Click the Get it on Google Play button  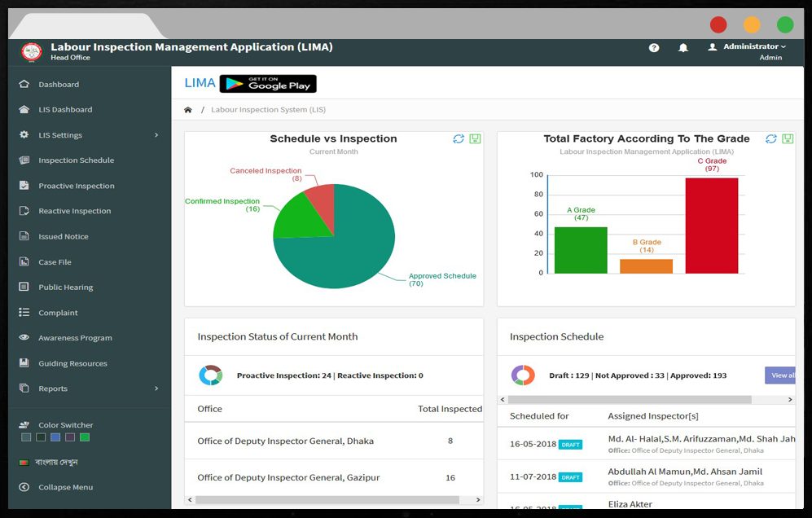point(268,84)
